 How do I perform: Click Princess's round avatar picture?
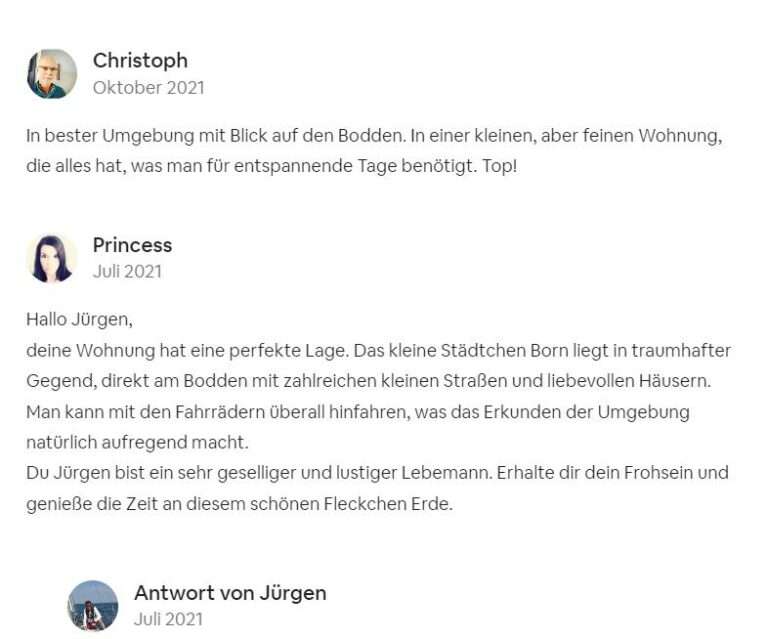tap(52, 258)
